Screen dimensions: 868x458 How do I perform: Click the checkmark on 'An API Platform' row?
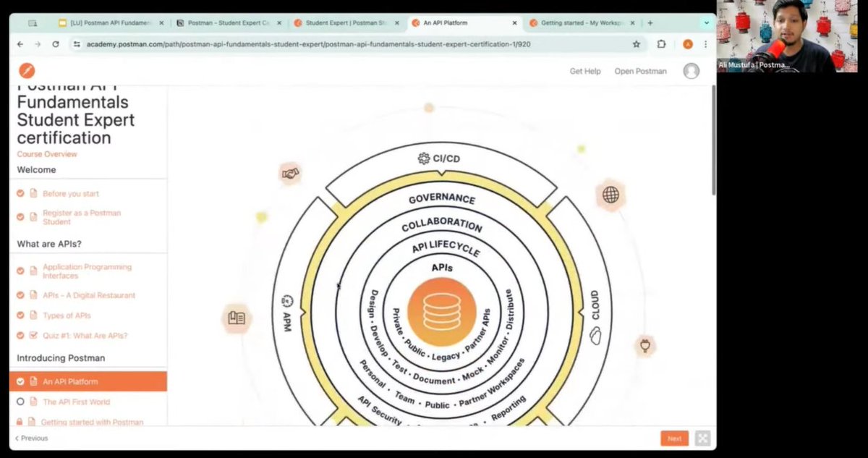(x=20, y=381)
